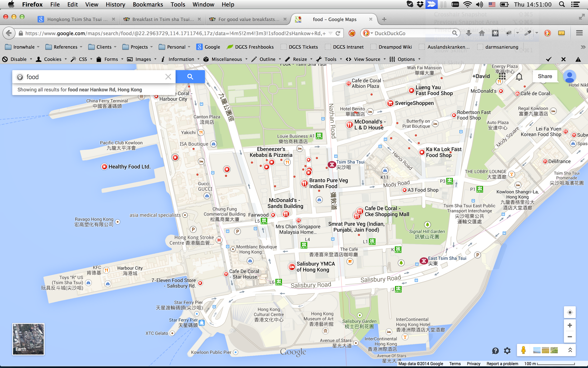Open Google notifications bell
Viewport: 588px width, 368px height.
pos(519,77)
